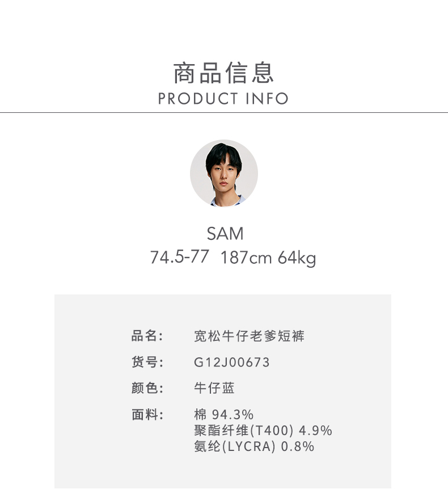Click the 颜色 label
This screenshot has width=448, height=502.
(147, 388)
